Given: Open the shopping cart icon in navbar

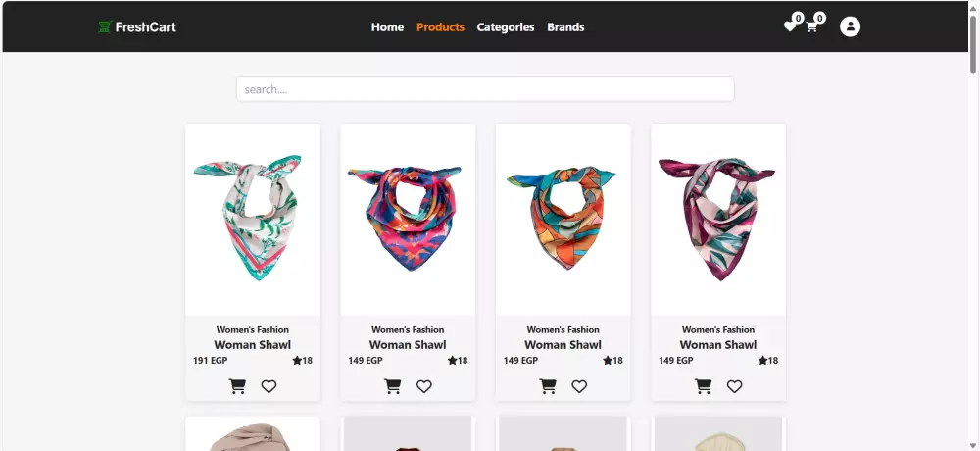Looking at the screenshot, I should [x=811, y=26].
